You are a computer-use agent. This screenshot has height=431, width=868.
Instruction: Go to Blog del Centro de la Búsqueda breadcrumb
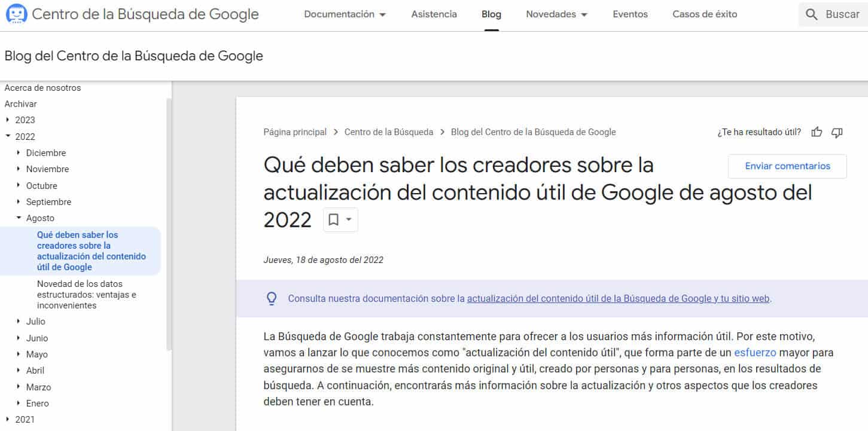(x=533, y=132)
